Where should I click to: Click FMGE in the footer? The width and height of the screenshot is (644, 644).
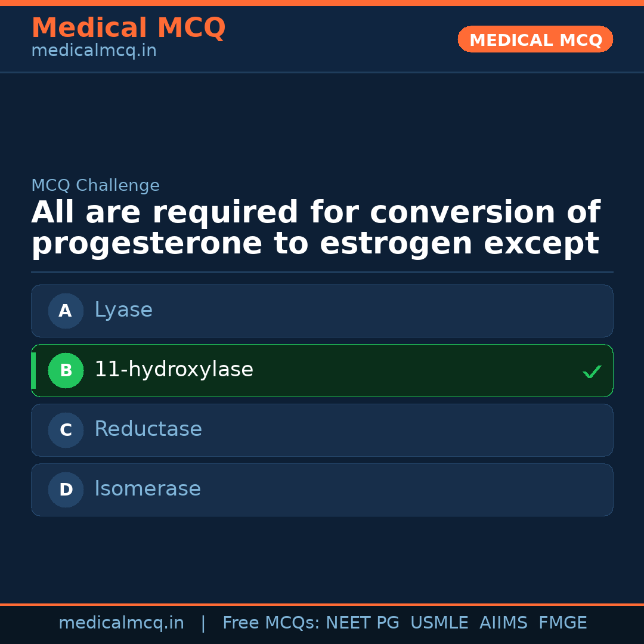[x=562, y=623]
